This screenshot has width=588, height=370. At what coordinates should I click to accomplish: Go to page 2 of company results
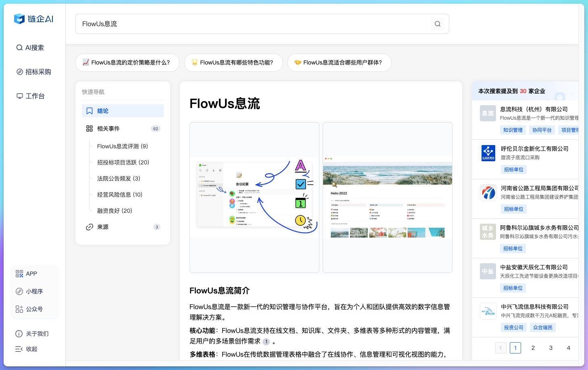tap(533, 347)
